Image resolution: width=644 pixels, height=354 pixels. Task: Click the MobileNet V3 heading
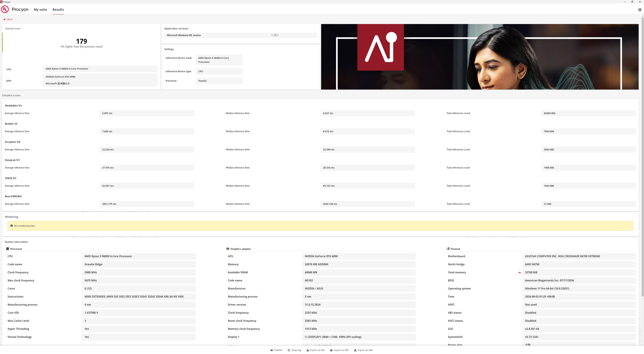pos(13,106)
